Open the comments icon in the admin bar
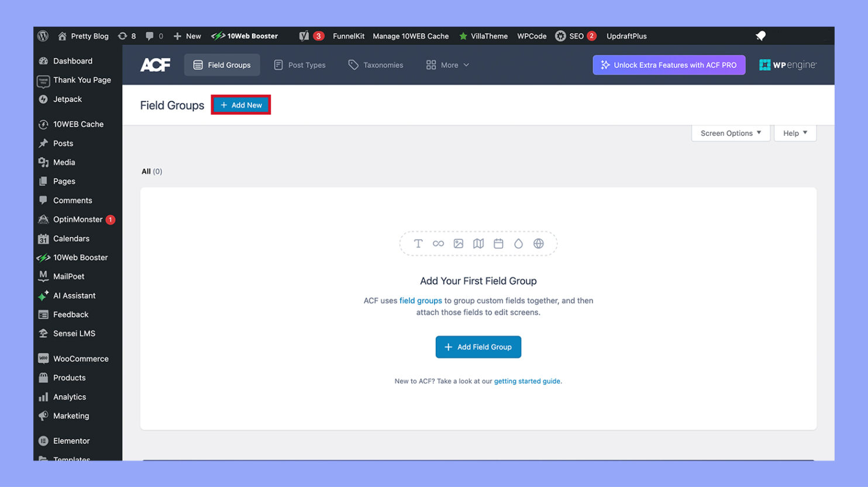Screen dimensions: 868x487 (x=151, y=36)
